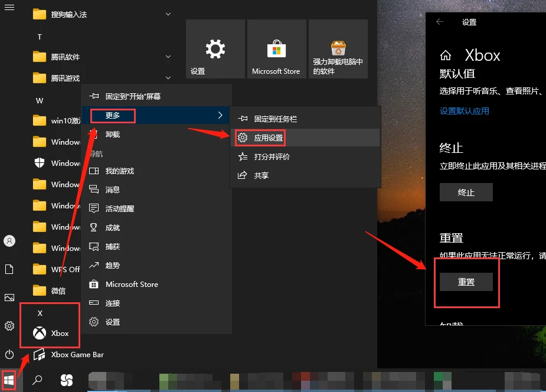The image size is (546, 392).
Task: Click the home icon in the Settings window
Action: point(446,55)
